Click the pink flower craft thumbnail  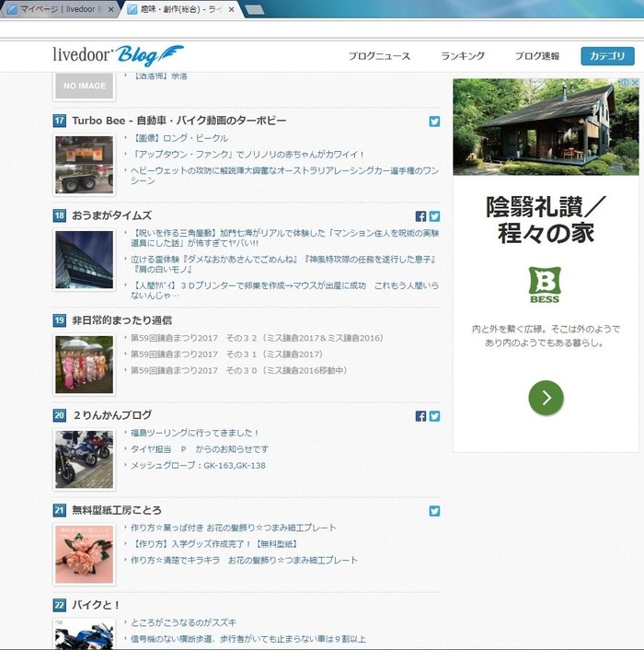click(x=84, y=554)
